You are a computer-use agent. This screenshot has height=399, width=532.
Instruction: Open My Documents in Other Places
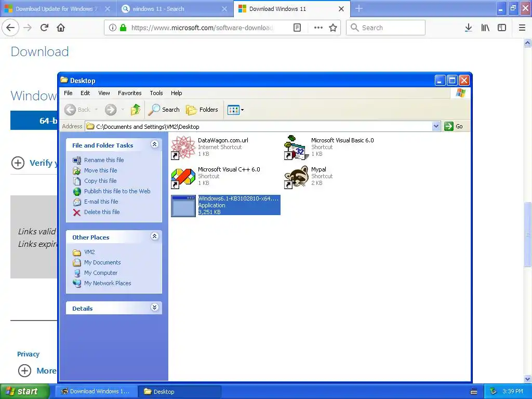coord(102,262)
